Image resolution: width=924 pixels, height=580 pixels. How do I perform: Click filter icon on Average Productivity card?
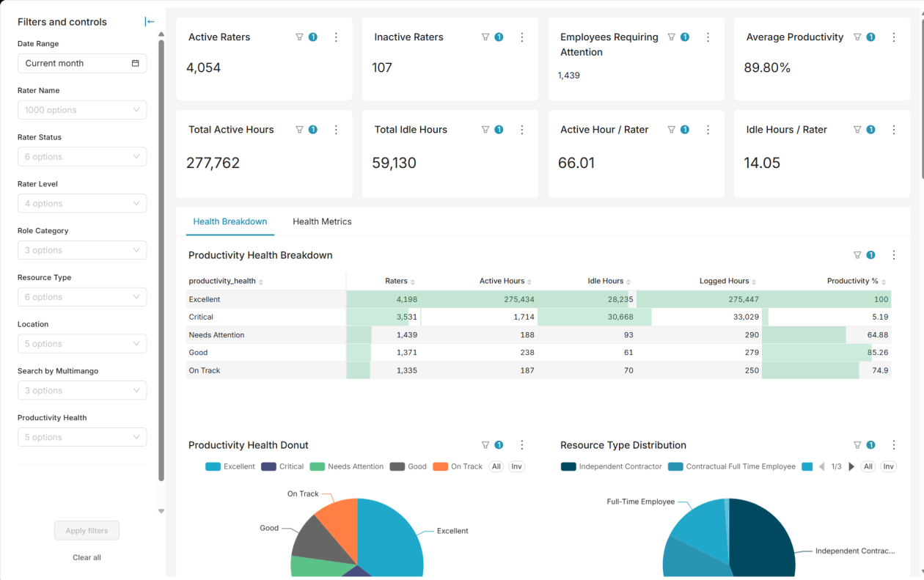pyautogui.click(x=857, y=37)
